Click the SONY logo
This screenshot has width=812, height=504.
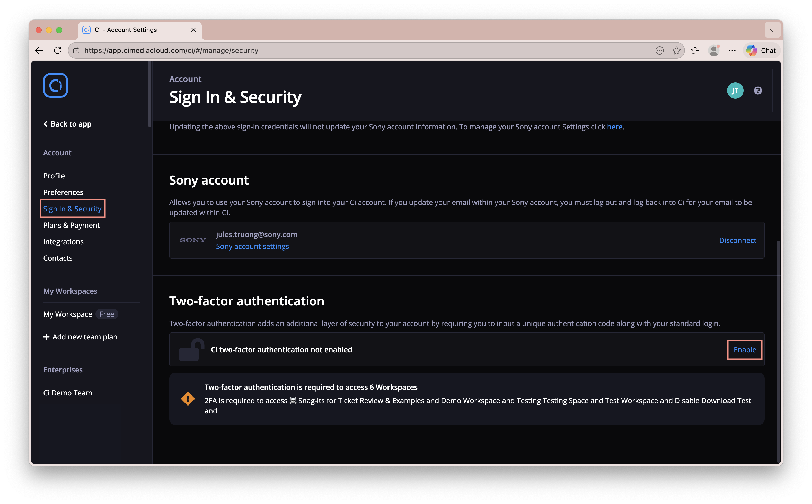click(193, 240)
